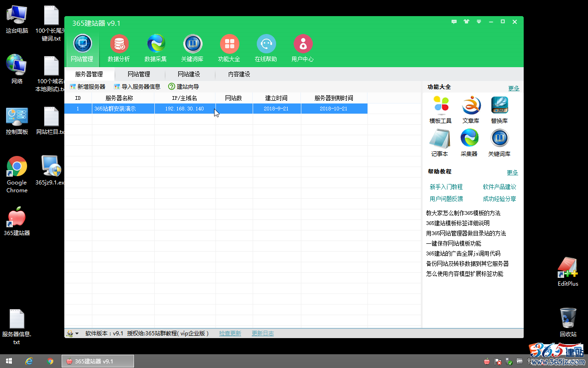Launch 采集器 in the 功能大全 panel
The width and height of the screenshot is (588, 368).
coord(469,143)
